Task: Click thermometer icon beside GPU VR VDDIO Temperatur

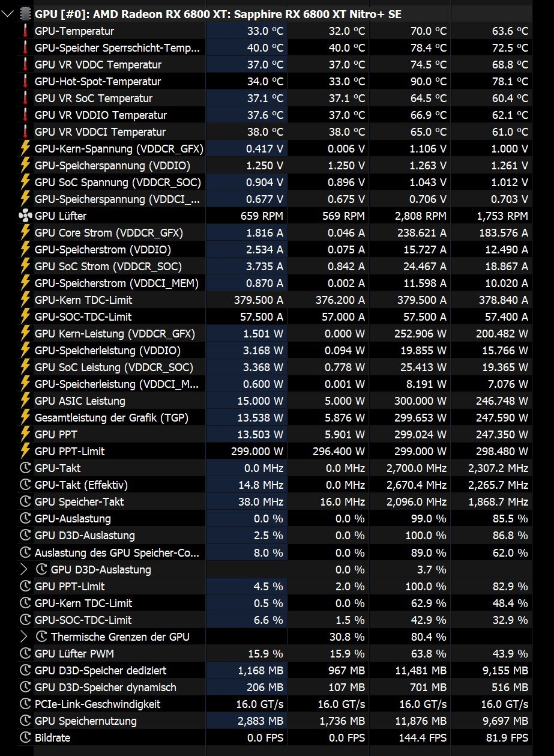Action: point(25,115)
